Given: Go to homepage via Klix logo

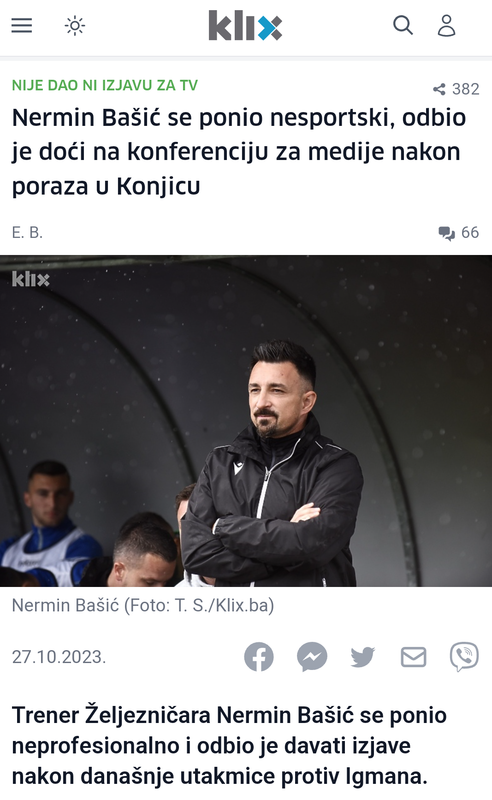Looking at the screenshot, I should (245, 26).
